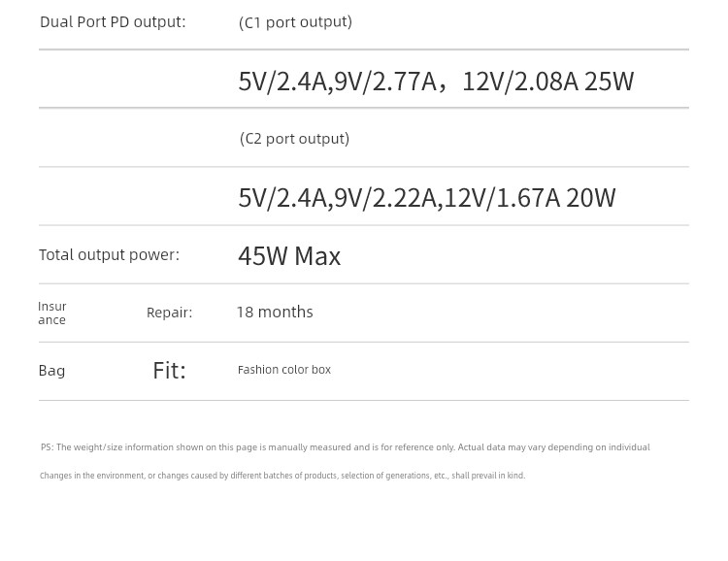
Task: Click the 'Repair:' label
Action: point(170,313)
